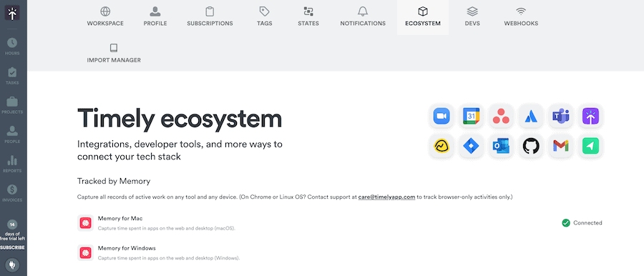
Task: Click the purple Timely app icon
Action: [x=590, y=117]
